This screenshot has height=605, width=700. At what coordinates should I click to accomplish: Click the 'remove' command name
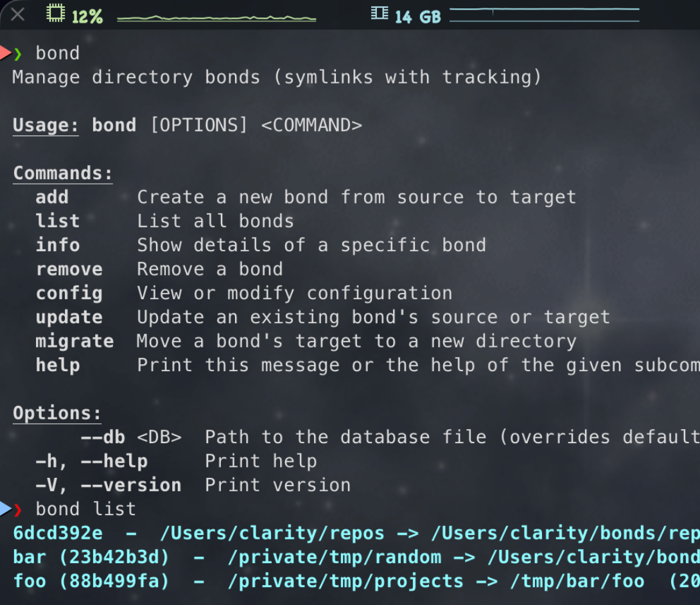(69, 269)
